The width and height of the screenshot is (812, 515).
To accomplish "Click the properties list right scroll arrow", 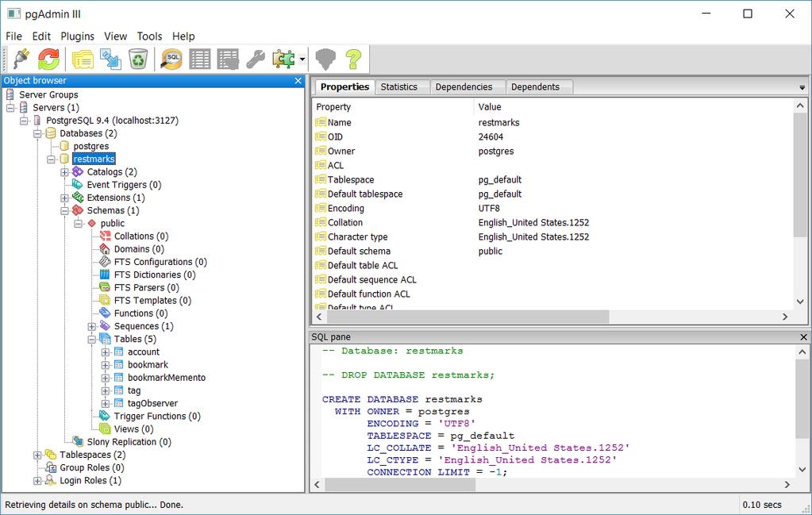I will (785, 317).
